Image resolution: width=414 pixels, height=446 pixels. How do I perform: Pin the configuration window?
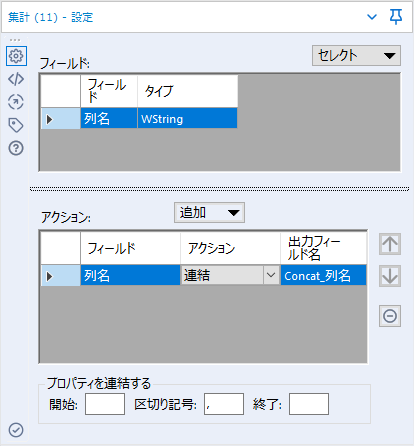point(396,17)
